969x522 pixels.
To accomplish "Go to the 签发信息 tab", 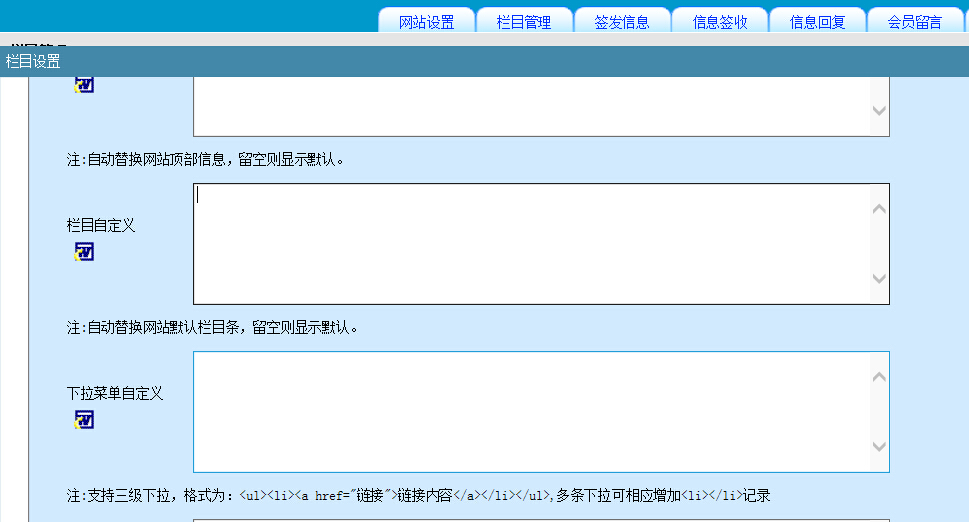I will point(622,22).
